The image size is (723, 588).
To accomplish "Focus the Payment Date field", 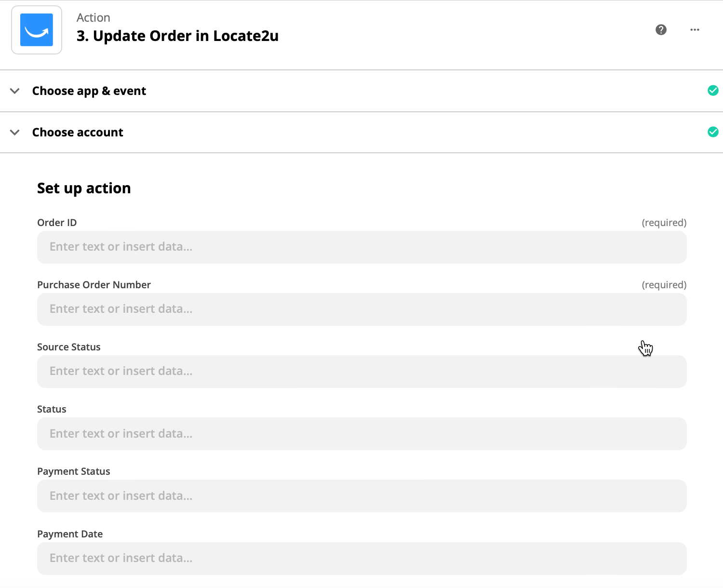I will coord(362,559).
